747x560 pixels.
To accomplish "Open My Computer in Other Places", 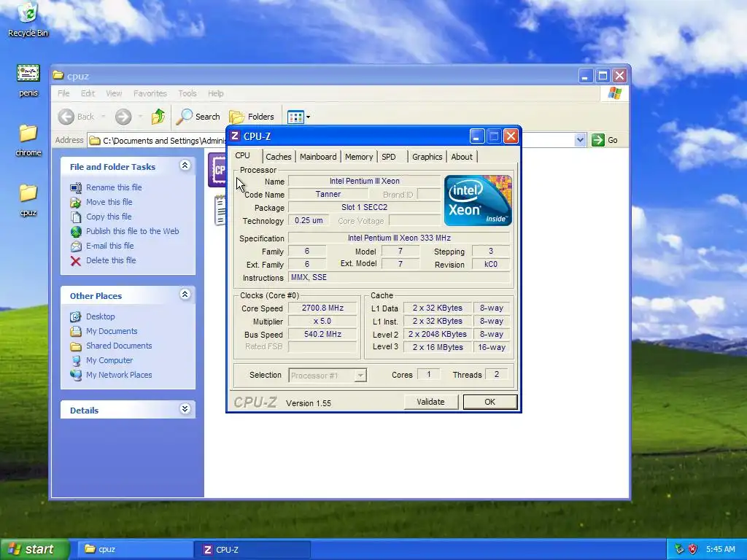I will 109,360.
